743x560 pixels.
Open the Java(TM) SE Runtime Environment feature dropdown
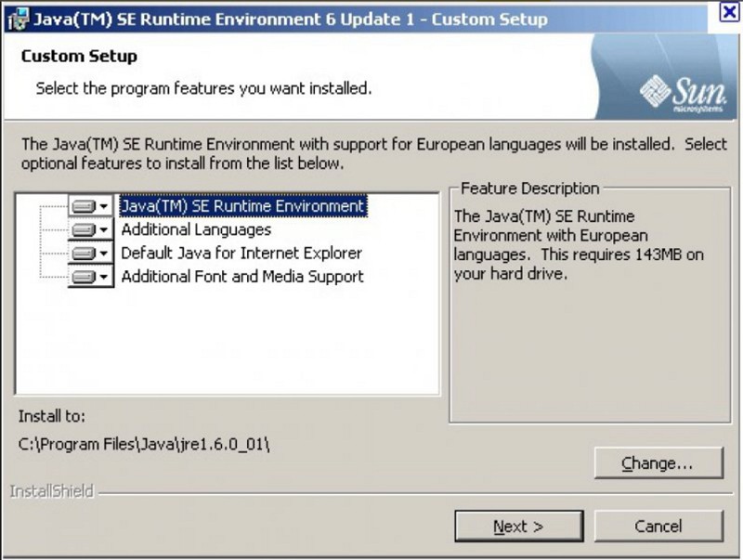coord(91,206)
